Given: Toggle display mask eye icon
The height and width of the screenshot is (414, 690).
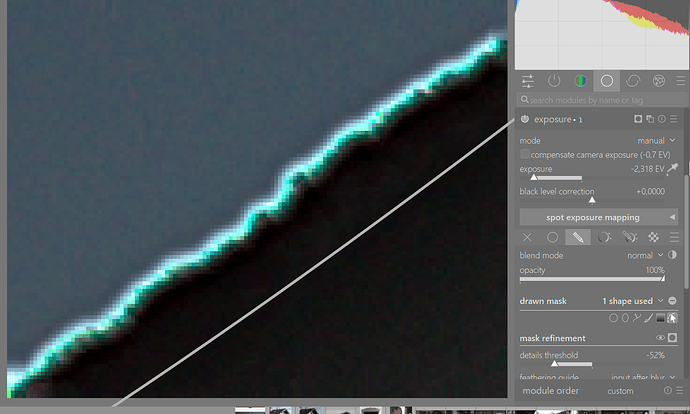Looking at the screenshot, I should click(660, 338).
